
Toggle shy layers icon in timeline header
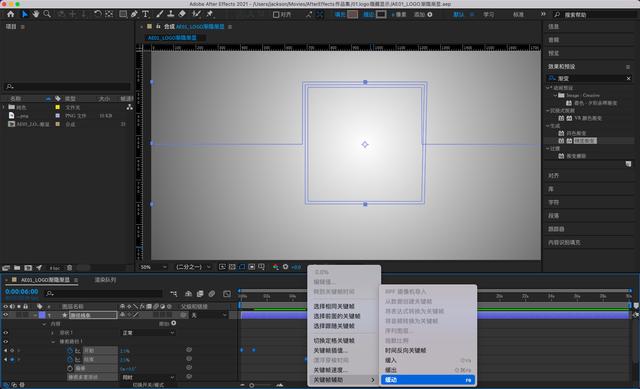click(189, 293)
